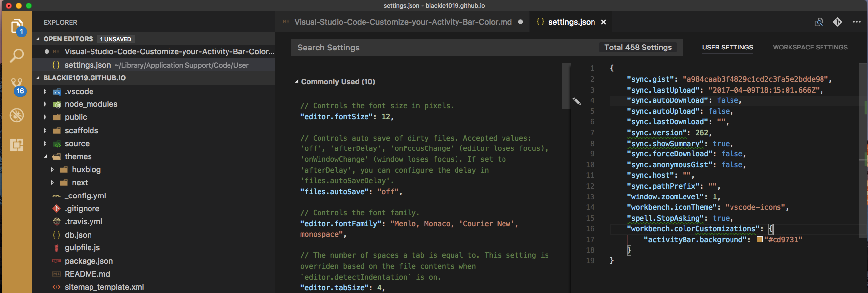Screen dimensions: 868x293
Task: Open Source Control view with 16 changes
Action: [17, 86]
